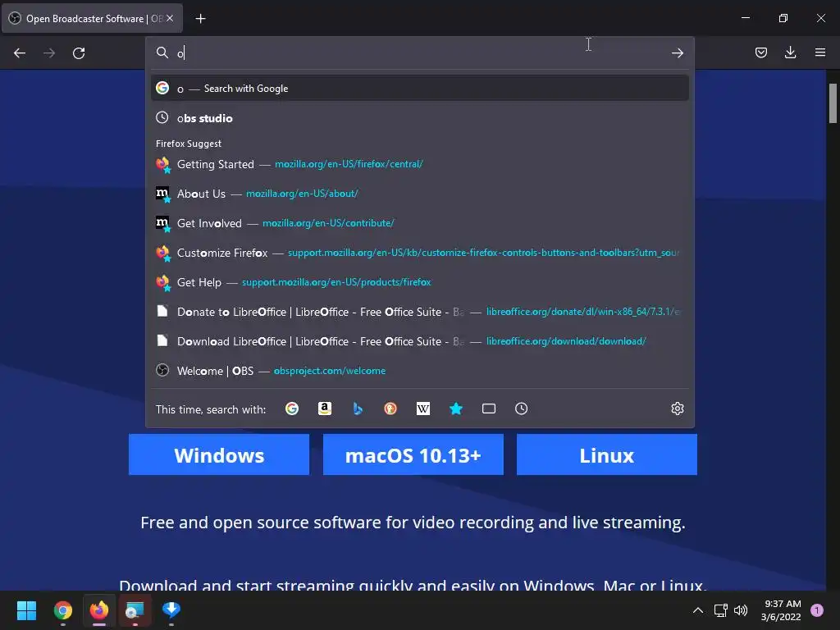Image resolution: width=840 pixels, height=630 pixels.
Task: Search open tabs with the tab icon
Action: pos(489,409)
